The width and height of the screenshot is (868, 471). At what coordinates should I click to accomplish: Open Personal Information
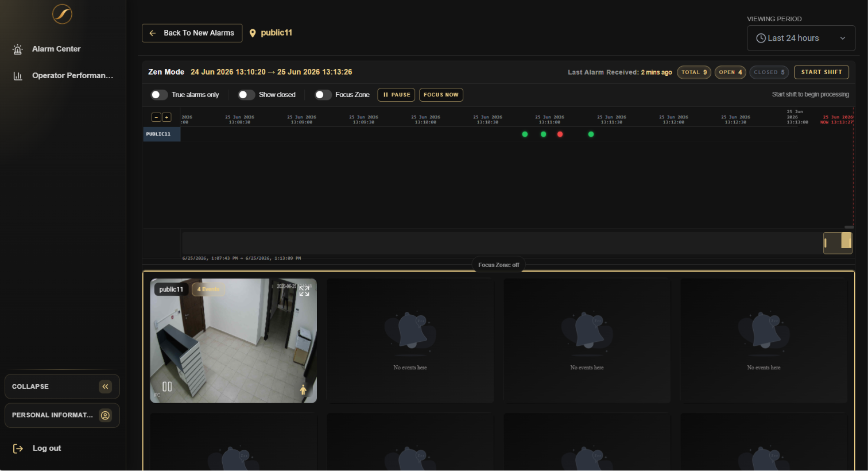(x=62, y=415)
